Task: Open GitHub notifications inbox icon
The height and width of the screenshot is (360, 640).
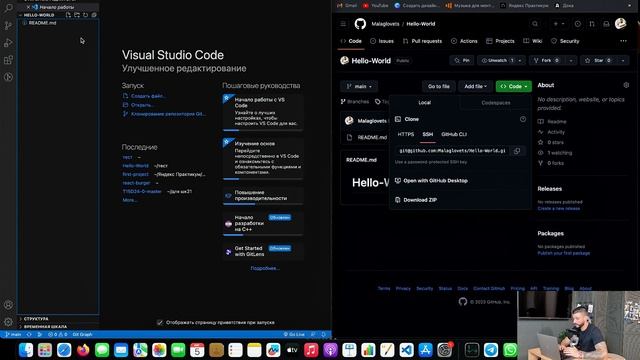Action: coord(606,24)
